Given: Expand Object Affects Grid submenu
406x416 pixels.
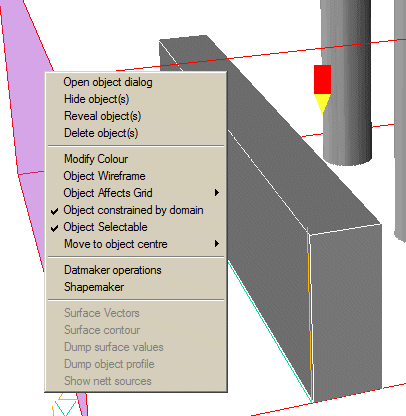Looking at the screenshot, I should point(136,193).
